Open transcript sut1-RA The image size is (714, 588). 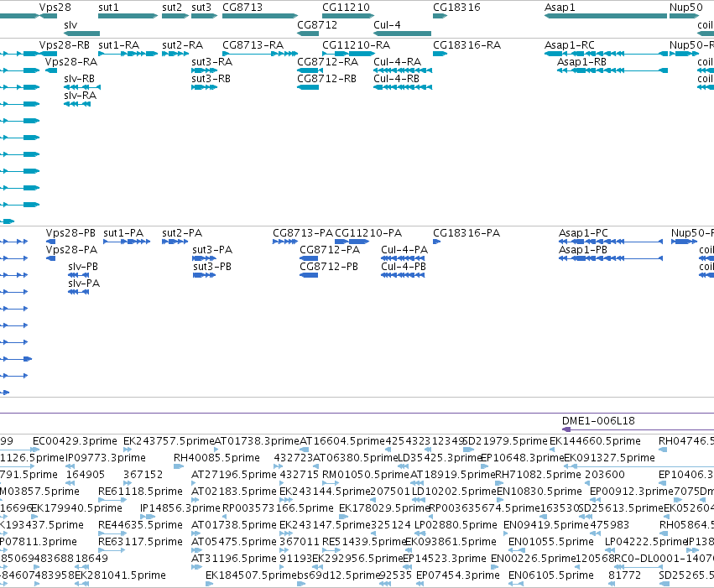click(118, 45)
